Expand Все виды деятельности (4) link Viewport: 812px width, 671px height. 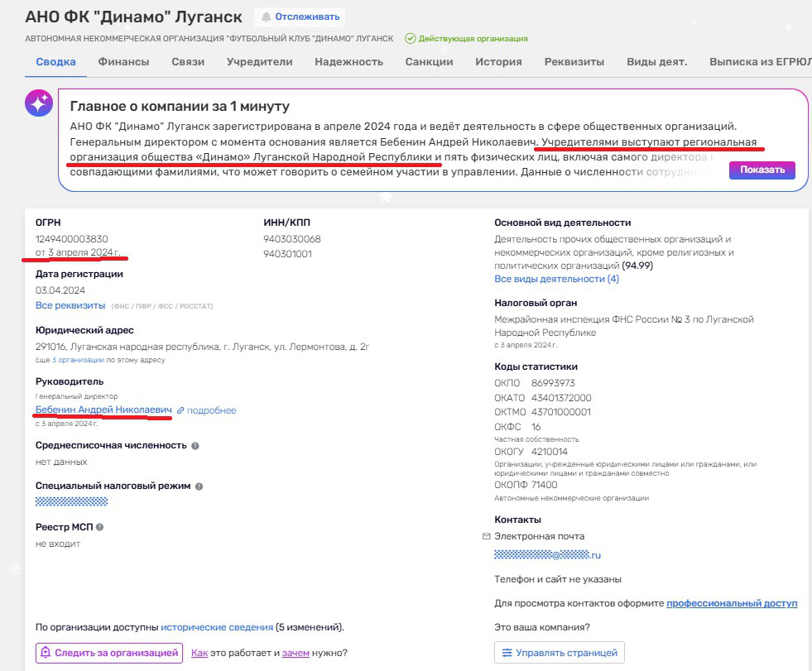556,279
